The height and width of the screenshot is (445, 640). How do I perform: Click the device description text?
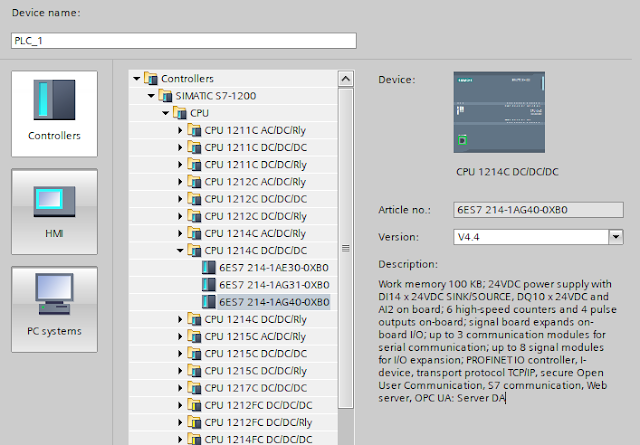click(497, 341)
